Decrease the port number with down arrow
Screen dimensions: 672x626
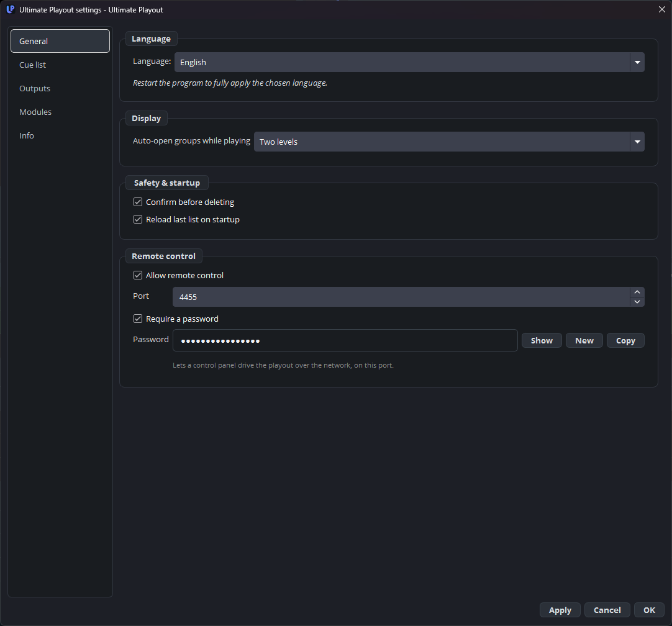[x=637, y=302]
